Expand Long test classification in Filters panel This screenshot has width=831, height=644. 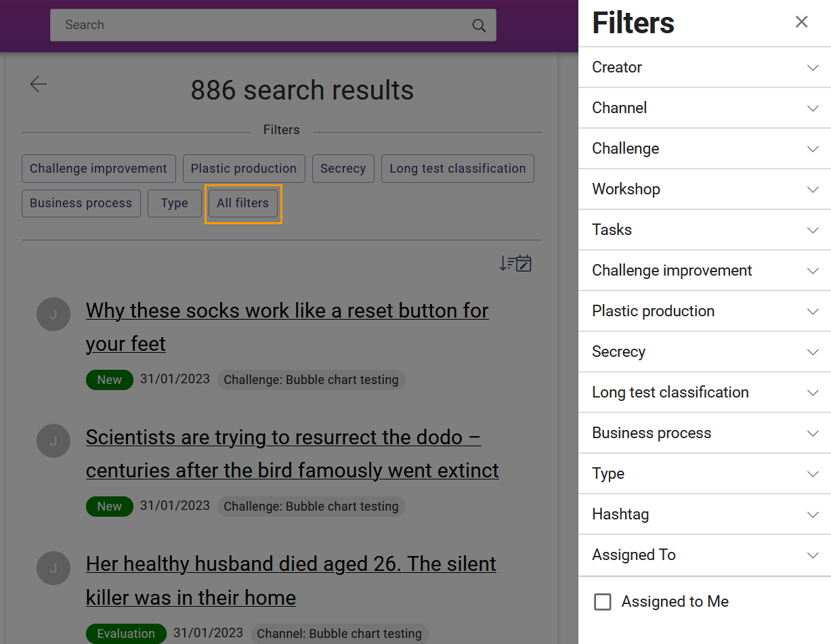click(x=704, y=392)
